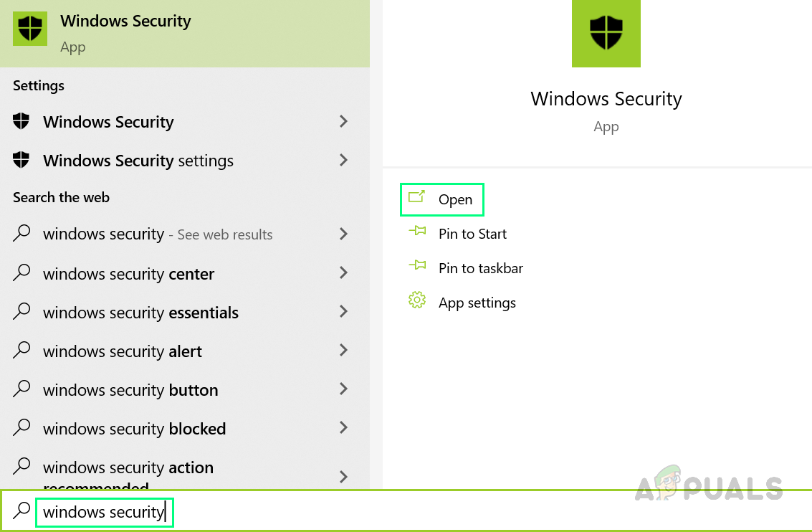Expand the Windows Security settings result arrow
Viewport: 812px width, 532px height.
coord(344,160)
